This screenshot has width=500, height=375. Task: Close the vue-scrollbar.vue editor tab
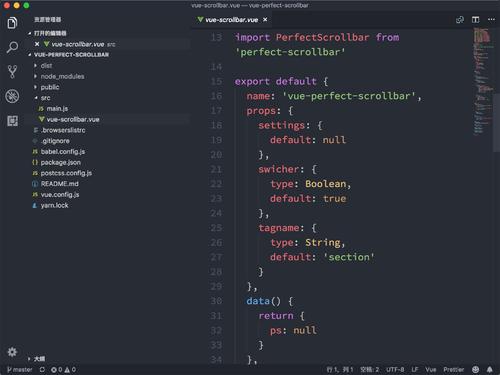(265, 20)
